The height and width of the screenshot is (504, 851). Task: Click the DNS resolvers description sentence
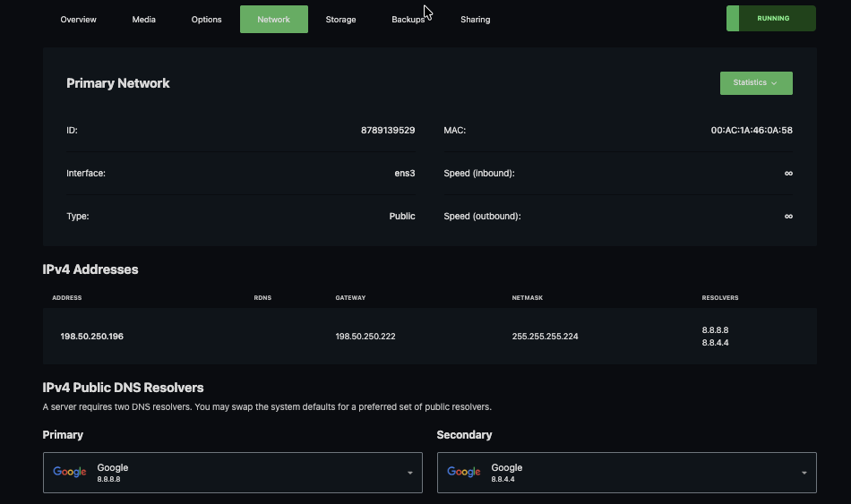(267, 407)
